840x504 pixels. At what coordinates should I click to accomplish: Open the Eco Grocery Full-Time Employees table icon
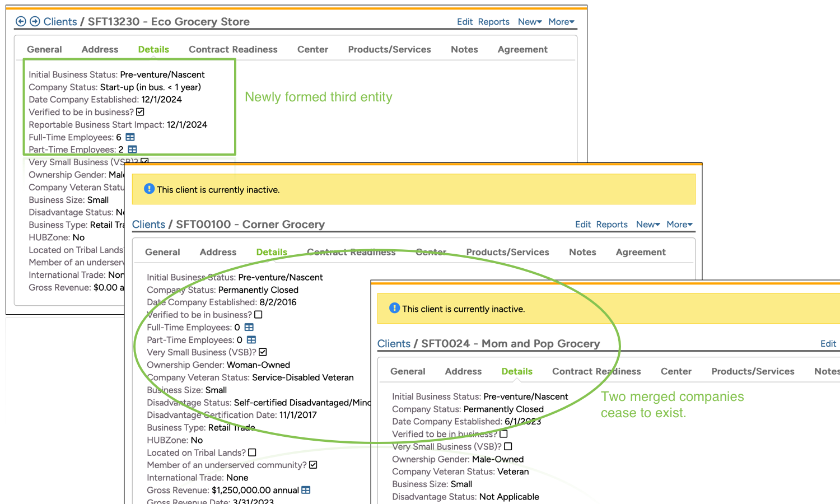tap(130, 137)
